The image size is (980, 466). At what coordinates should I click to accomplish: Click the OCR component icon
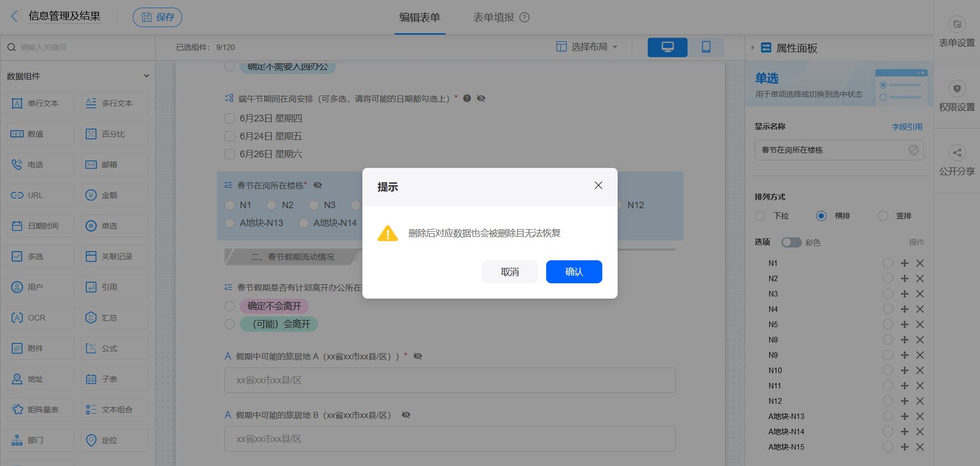40,317
